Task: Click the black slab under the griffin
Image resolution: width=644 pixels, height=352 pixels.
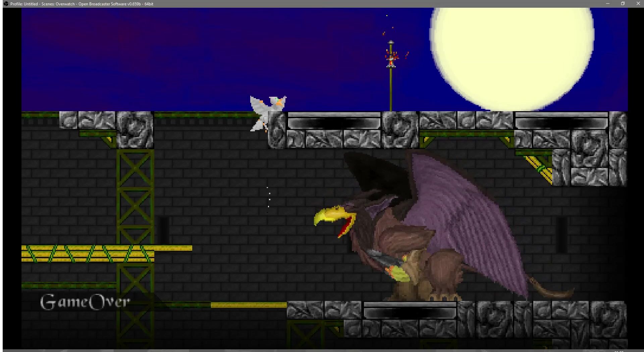Action: [x=410, y=310]
